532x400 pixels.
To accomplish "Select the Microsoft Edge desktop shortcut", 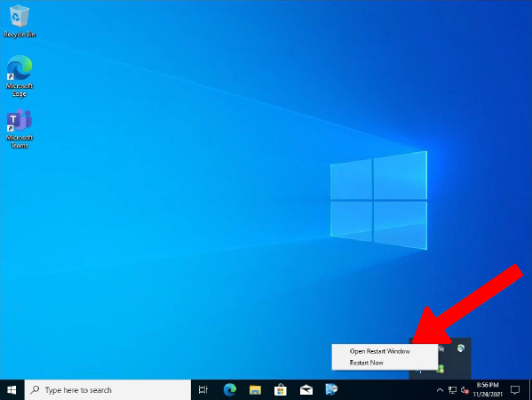I will click(x=20, y=76).
